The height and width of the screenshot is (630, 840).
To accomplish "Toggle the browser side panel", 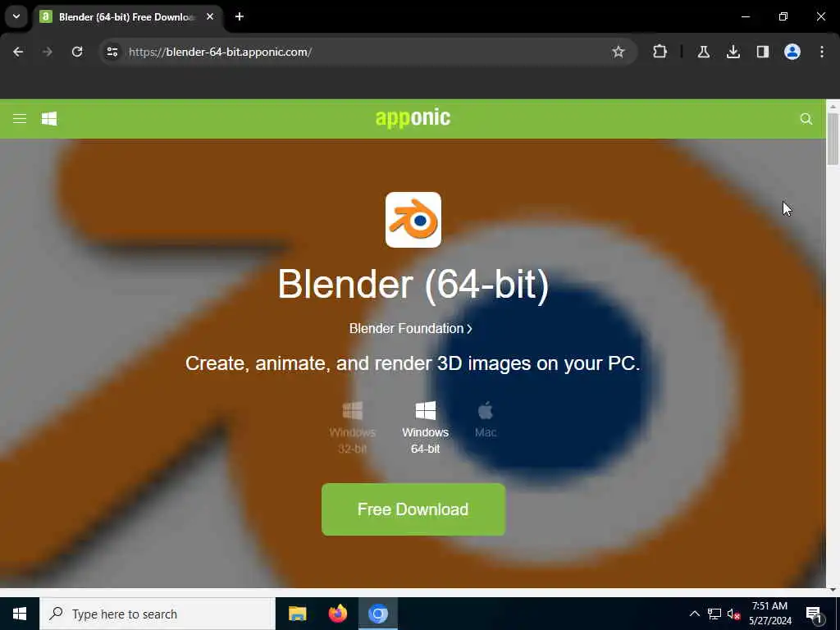I will 762,52.
